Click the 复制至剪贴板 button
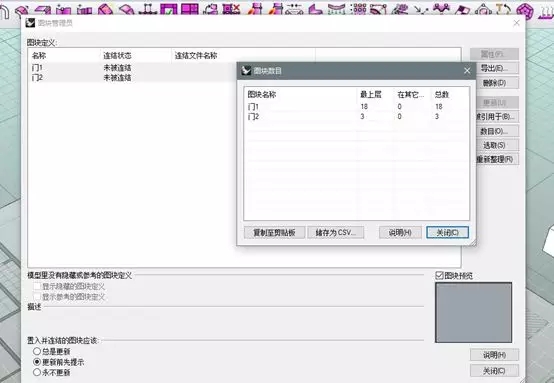 274,232
